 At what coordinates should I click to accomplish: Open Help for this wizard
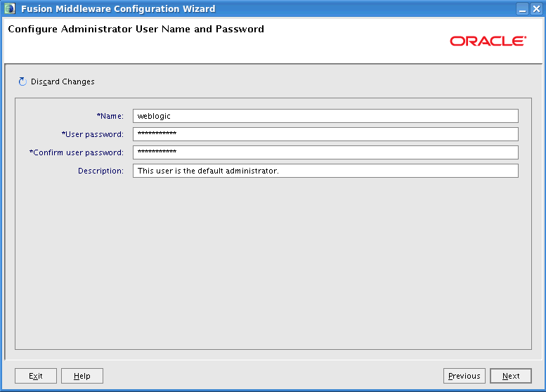click(x=82, y=376)
